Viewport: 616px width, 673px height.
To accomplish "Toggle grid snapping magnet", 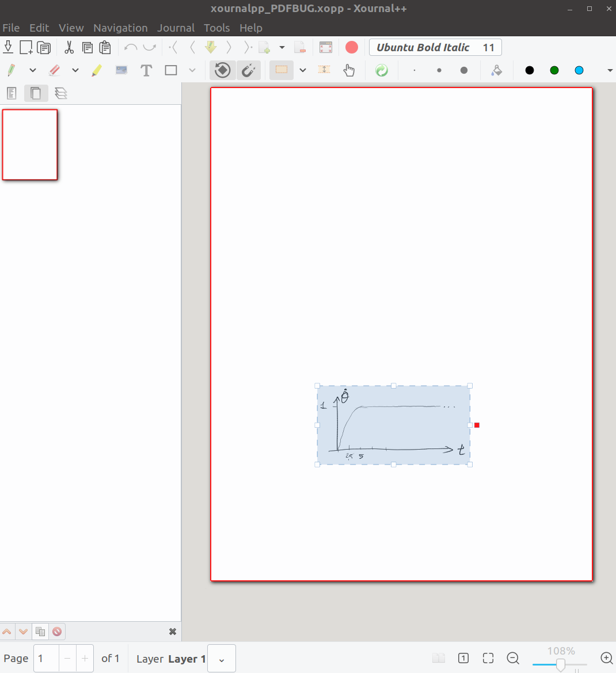I will click(x=248, y=70).
